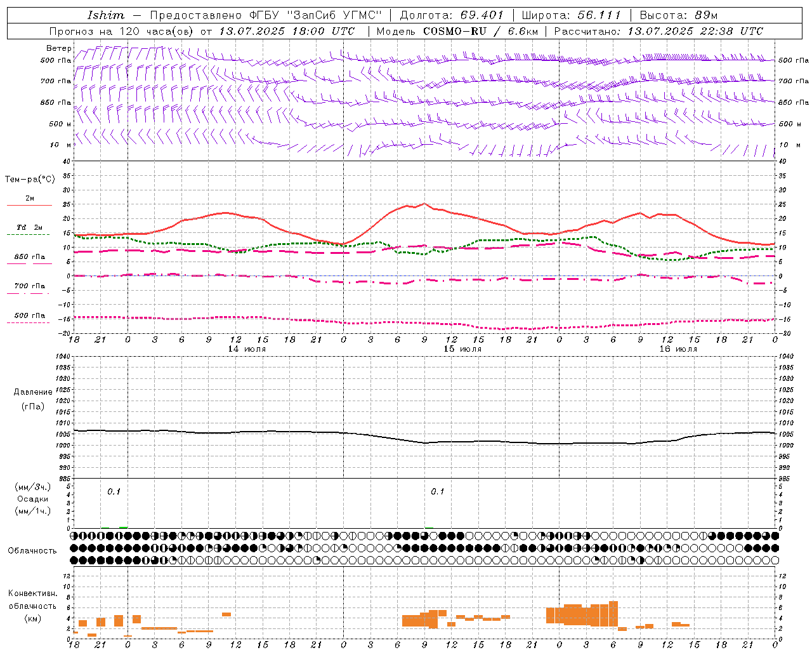Click the "0.1" precipitation value near 15 июля
Image resolution: width=812 pixels, height=650 pixels.
pos(438,492)
